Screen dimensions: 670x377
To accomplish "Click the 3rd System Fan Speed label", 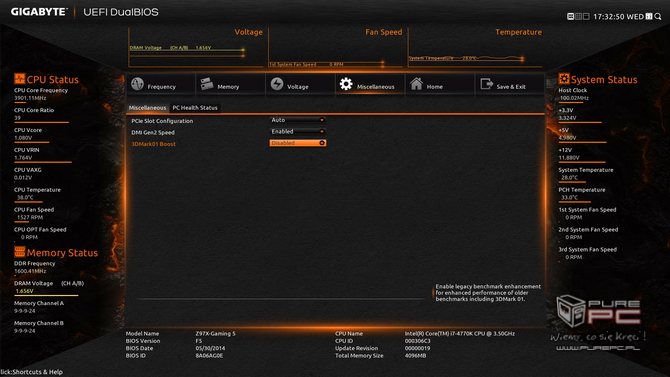I will point(588,249).
